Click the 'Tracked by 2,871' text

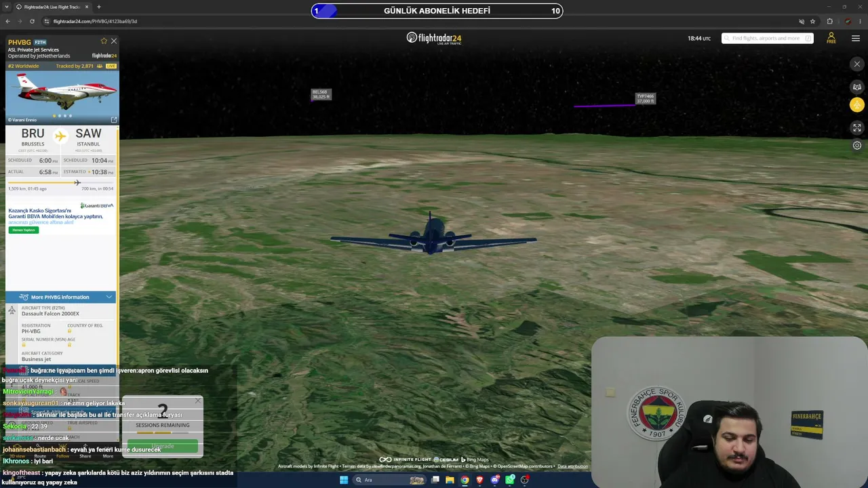click(75, 66)
